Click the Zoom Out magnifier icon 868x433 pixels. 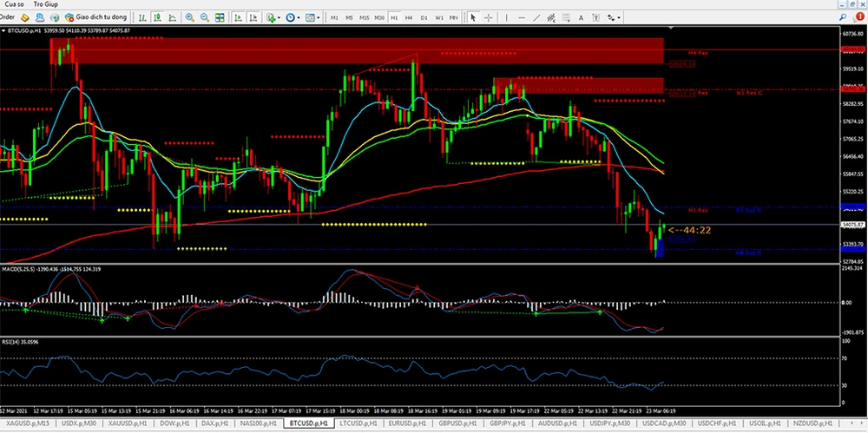point(205,17)
